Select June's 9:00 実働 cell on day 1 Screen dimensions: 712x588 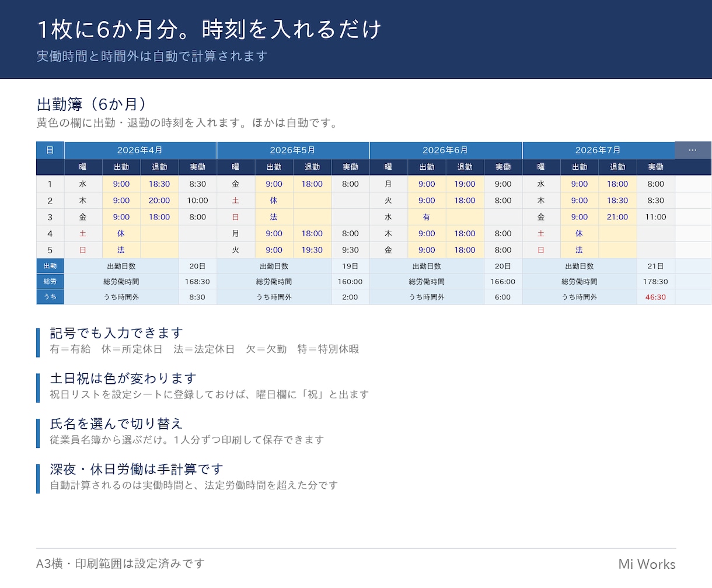tap(503, 184)
